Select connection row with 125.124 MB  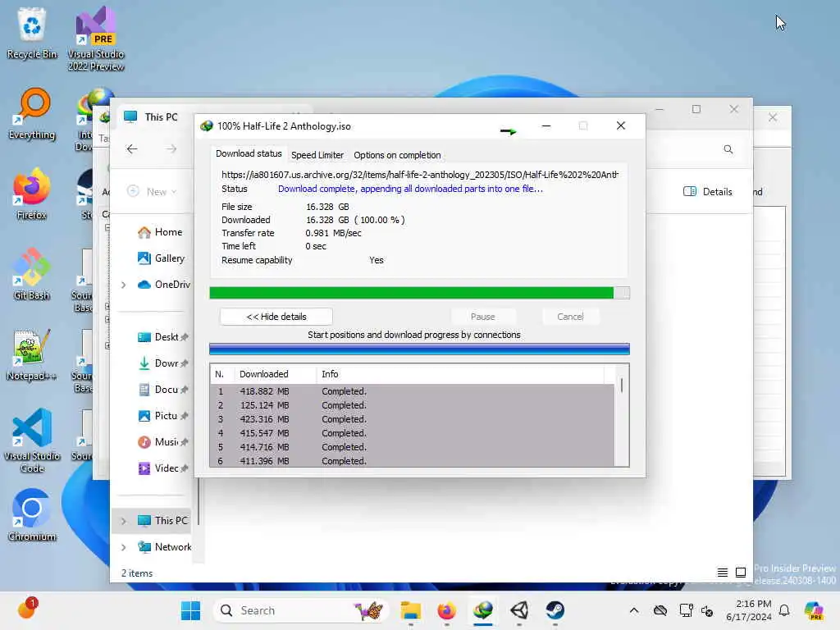coord(413,405)
